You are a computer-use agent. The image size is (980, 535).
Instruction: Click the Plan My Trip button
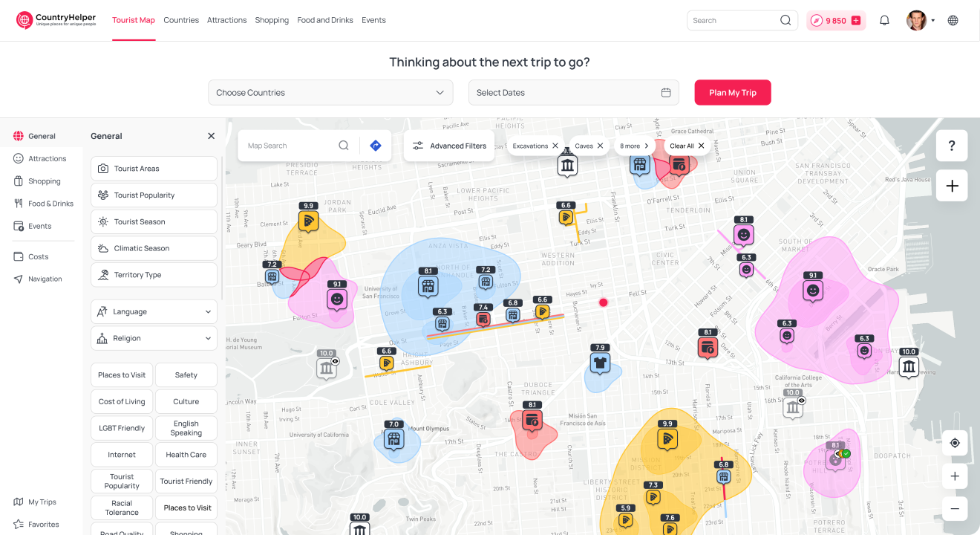coord(732,93)
